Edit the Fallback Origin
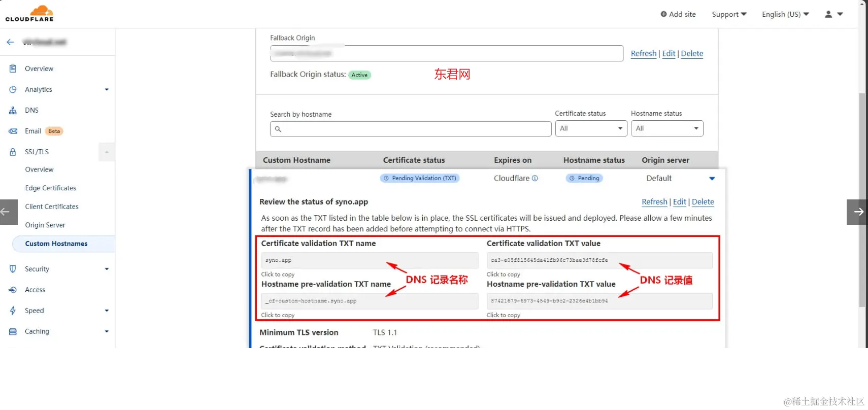 (x=669, y=53)
